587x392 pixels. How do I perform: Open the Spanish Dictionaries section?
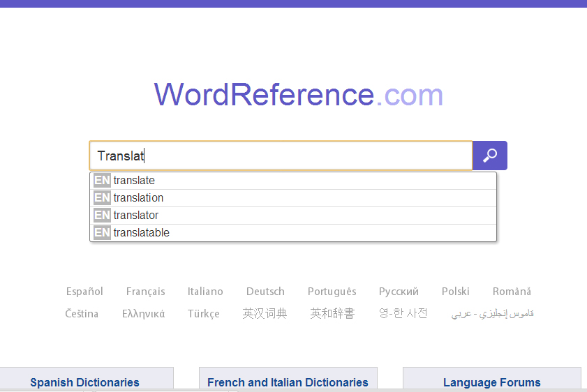point(84,382)
